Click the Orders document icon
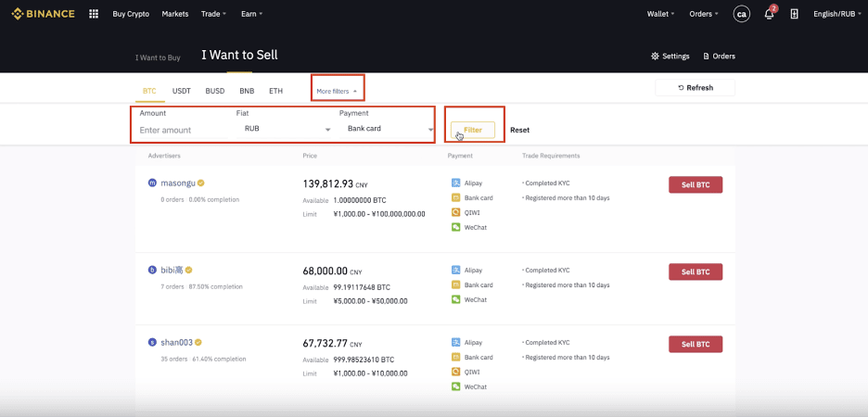The width and height of the screenshot is (868, 417). pos(706,57)
